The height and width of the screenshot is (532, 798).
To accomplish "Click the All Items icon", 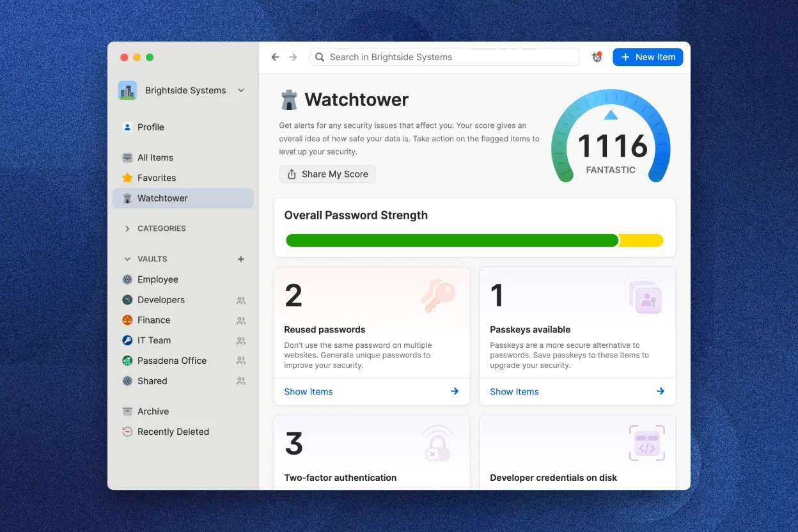I will coord(127,157).
